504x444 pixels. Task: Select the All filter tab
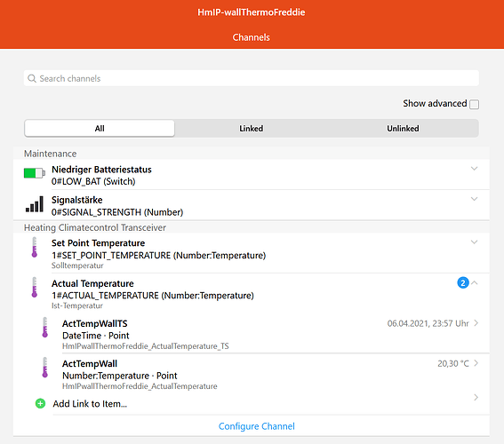[100, 129]
